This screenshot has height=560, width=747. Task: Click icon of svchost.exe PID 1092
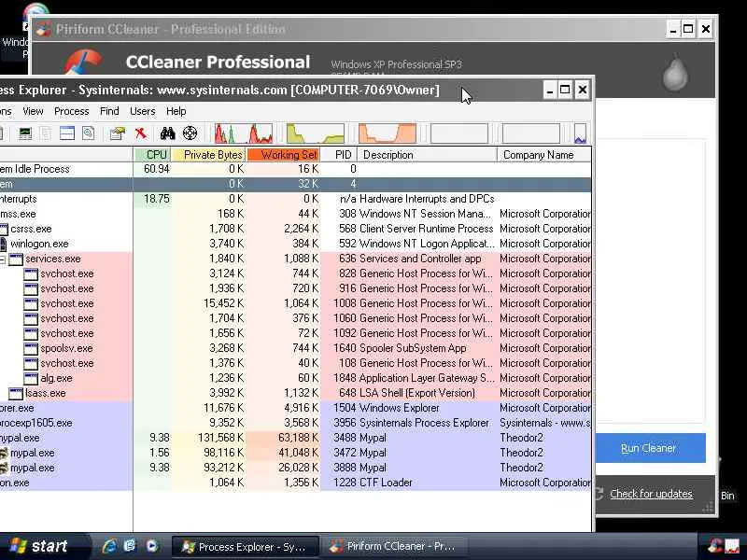(x=31, y=334)
